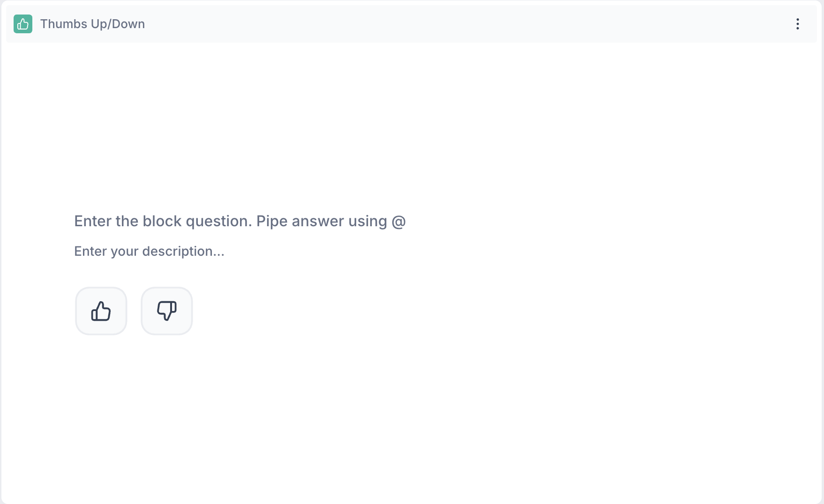Vote positive with the thumbs up icon
The width and height of the screenshot is (824, 504).
click(x=101, y=311)
